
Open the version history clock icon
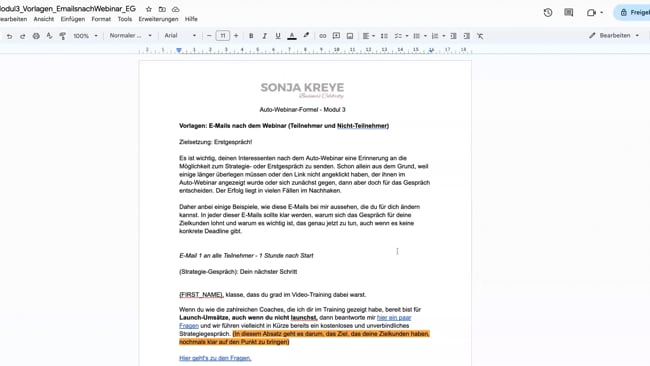pyautogui.click(x=548, y=12)
